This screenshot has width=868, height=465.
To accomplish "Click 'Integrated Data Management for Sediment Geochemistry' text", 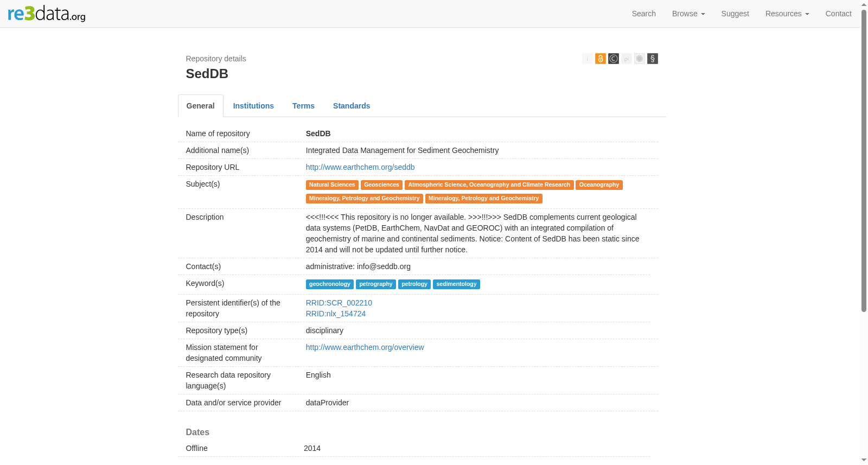I will point(402,150).
